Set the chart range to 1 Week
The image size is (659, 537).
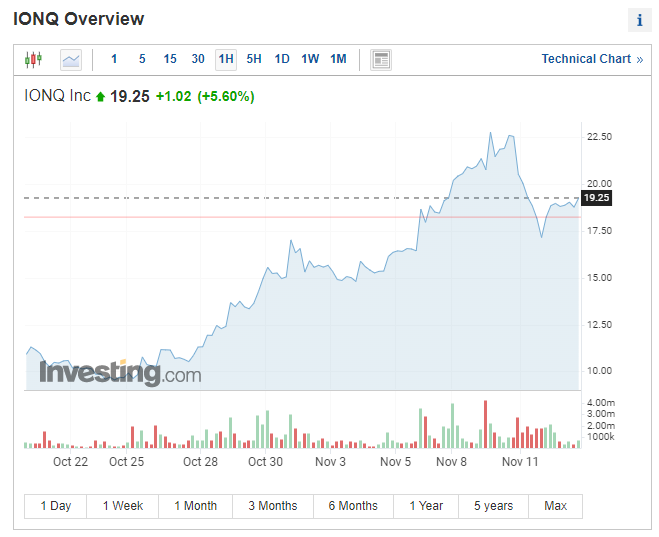[x=123, y=506]
